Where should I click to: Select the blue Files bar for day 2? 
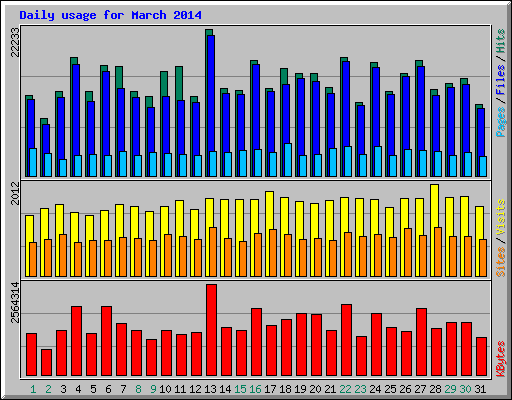[46, 139]
